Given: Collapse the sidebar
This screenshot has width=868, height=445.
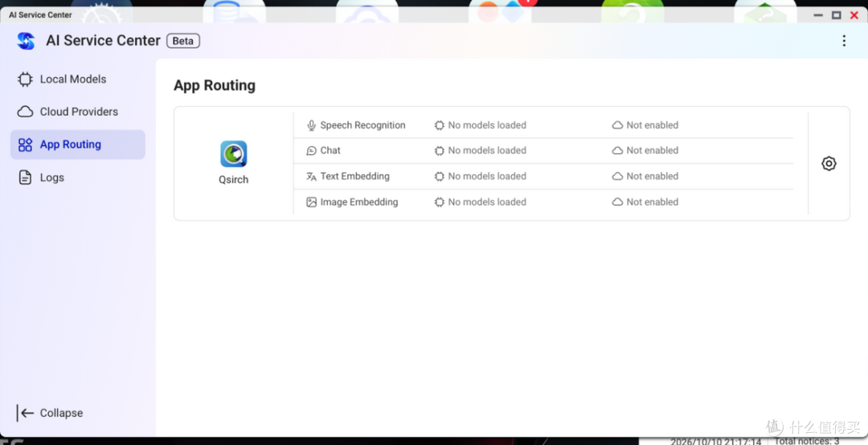Looking at the screenshot, I should coord(50,413).
